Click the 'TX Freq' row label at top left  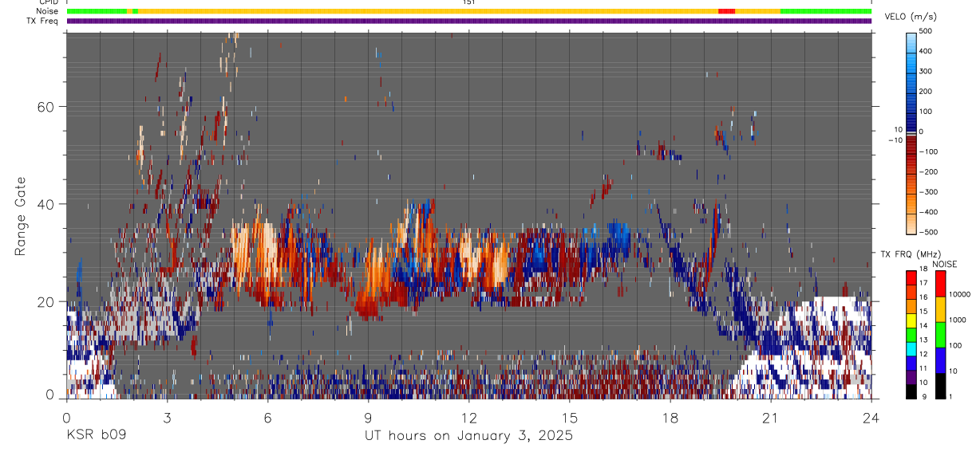coord(43,21)
